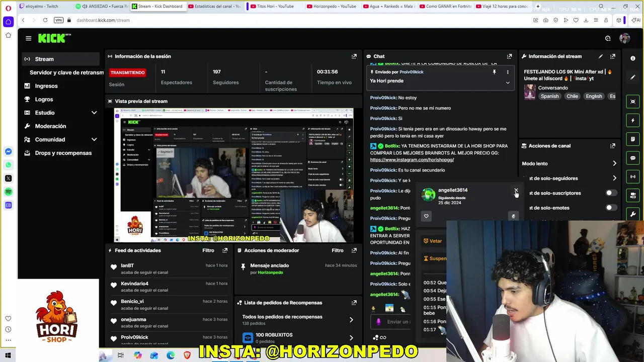
Task: Open three-dot menu on pinned message
Action: pos(507,72)
